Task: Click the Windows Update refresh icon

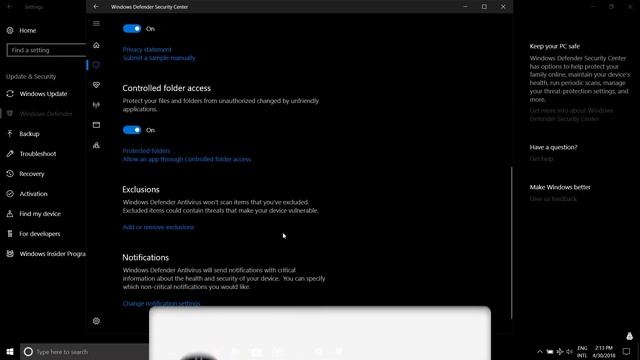Action: point(10,94)
